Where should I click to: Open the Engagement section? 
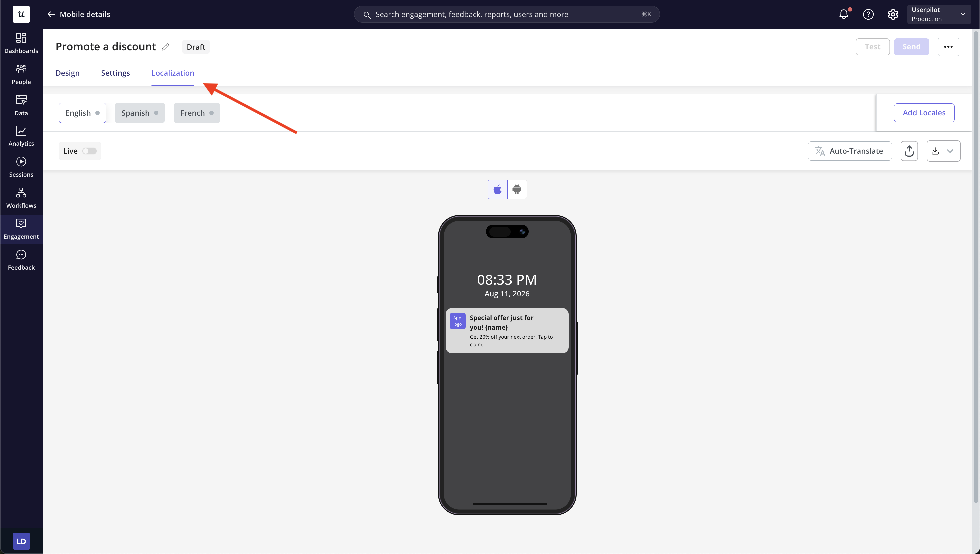[21, 229]
